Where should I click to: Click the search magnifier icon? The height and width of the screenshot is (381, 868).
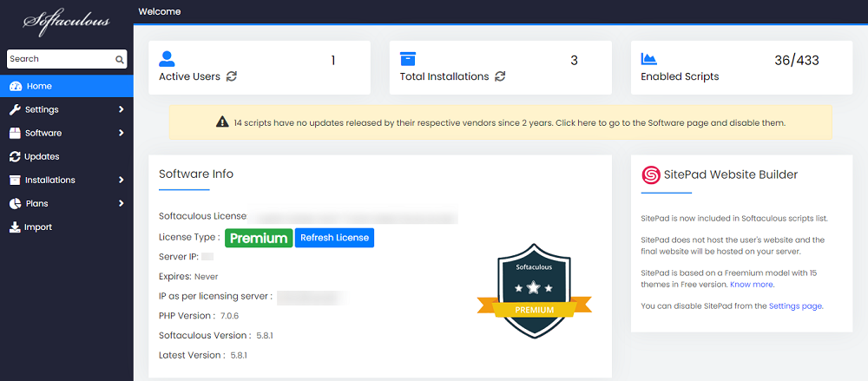tap(119, 60)
